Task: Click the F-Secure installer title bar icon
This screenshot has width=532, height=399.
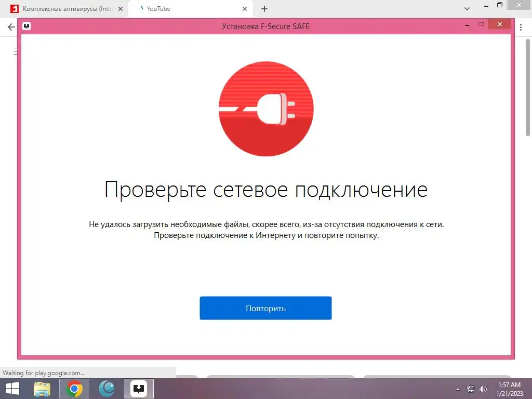Action: coord(26,26)
